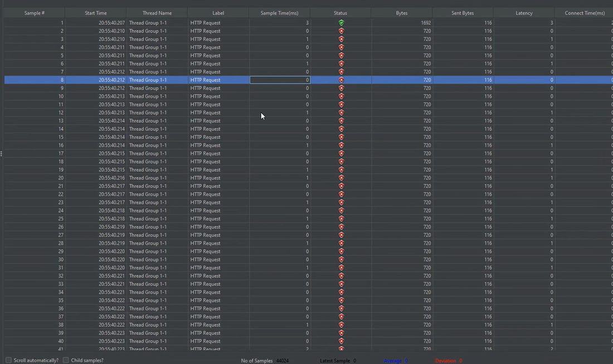Click the 'Connect Time(ms)' column header

click(x=585, y=13)
